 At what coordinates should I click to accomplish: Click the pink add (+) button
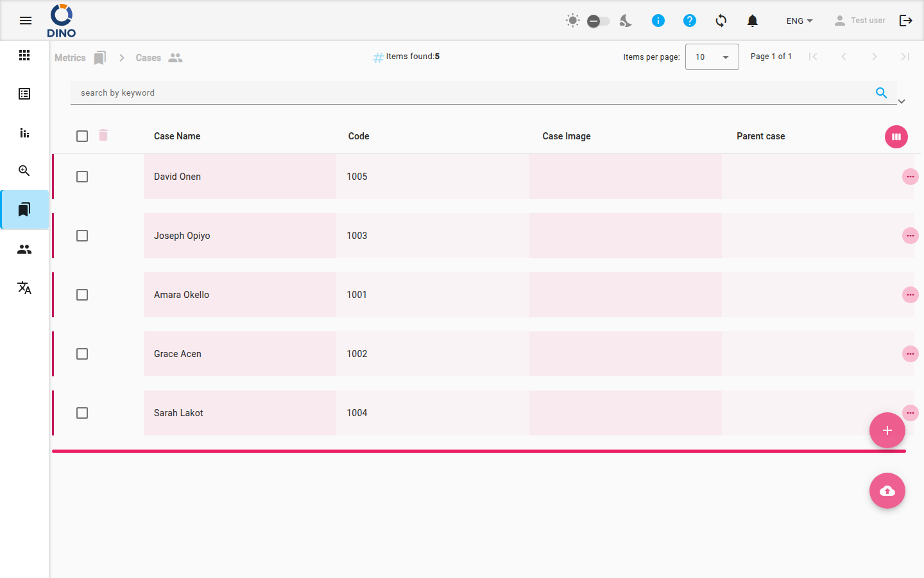[887, 430]
